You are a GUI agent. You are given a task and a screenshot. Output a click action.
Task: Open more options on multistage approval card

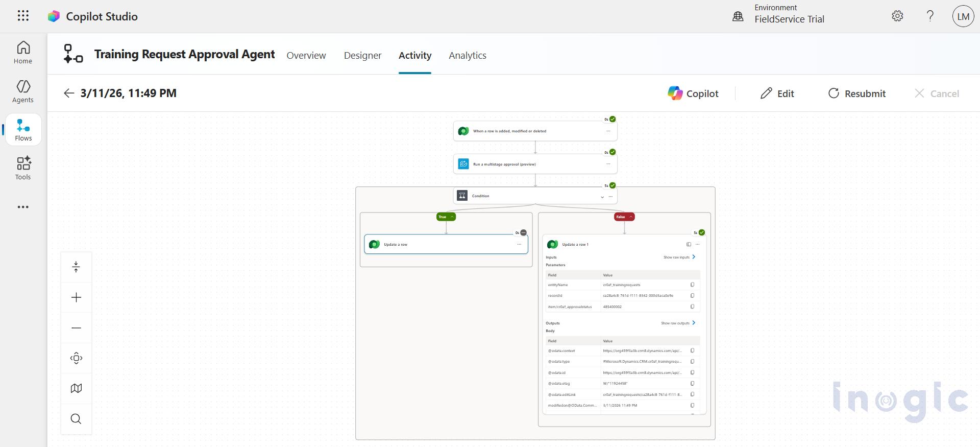click(x=608, y=164)
